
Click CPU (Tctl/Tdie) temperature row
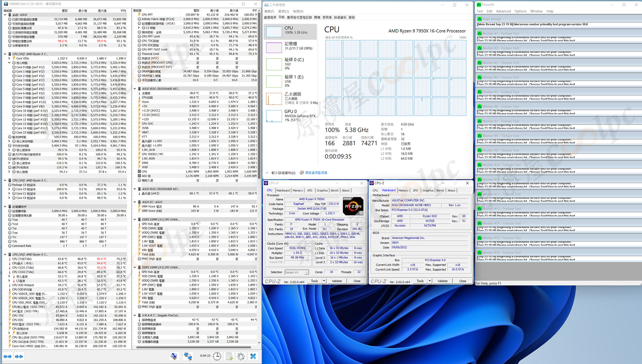tap(65, 259)
